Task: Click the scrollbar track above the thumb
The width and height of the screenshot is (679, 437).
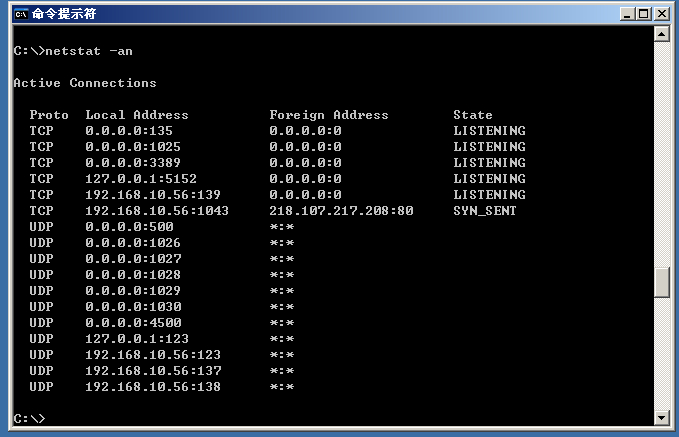Action: [662, 154]
